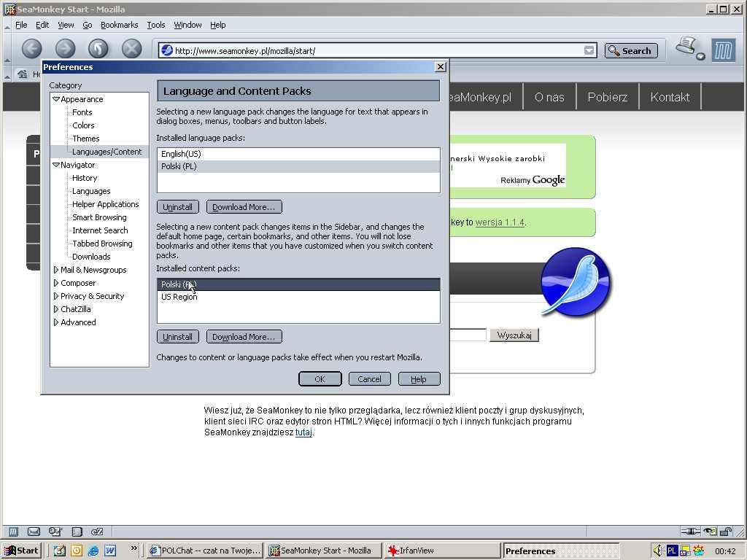Open the Edit menu
The height and width of the screenshot is (560, 747).
point(42,25)
